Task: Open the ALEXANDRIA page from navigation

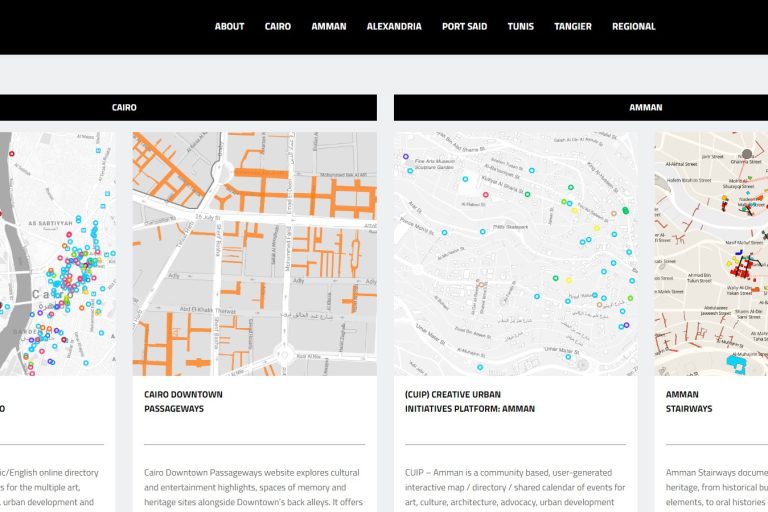Action: (x=394, y=27)
